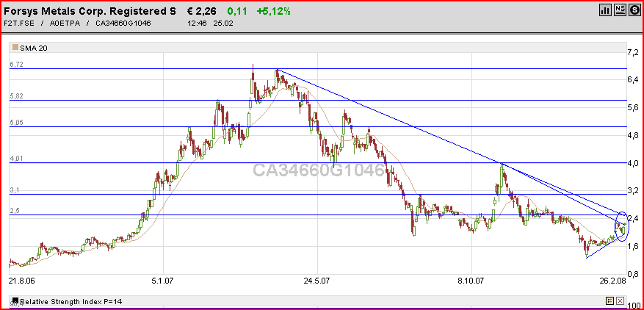
Task: Click the black Relative Strength Index swatch
Action: click(x=15, y=301)
